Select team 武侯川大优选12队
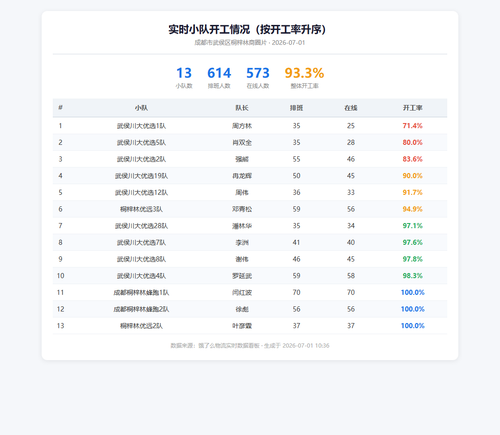This screenshot has height=435, width=500. click(141, 192)
